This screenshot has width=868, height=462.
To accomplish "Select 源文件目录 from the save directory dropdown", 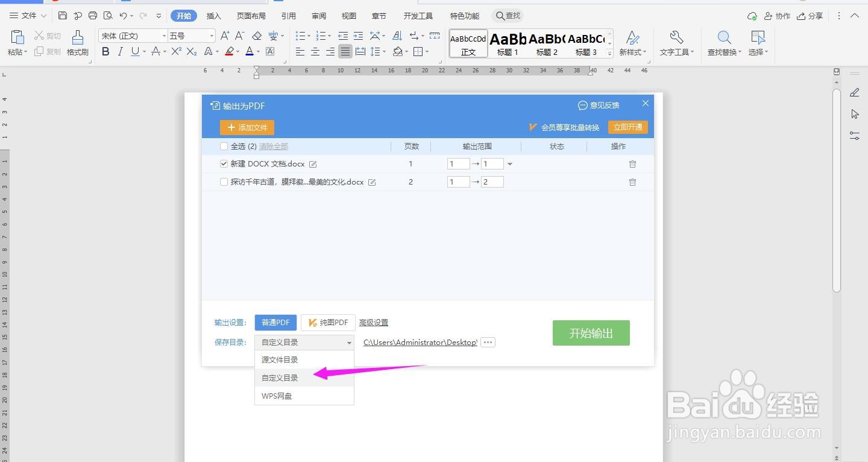I will pyautogui.click(x=279, y=359).
